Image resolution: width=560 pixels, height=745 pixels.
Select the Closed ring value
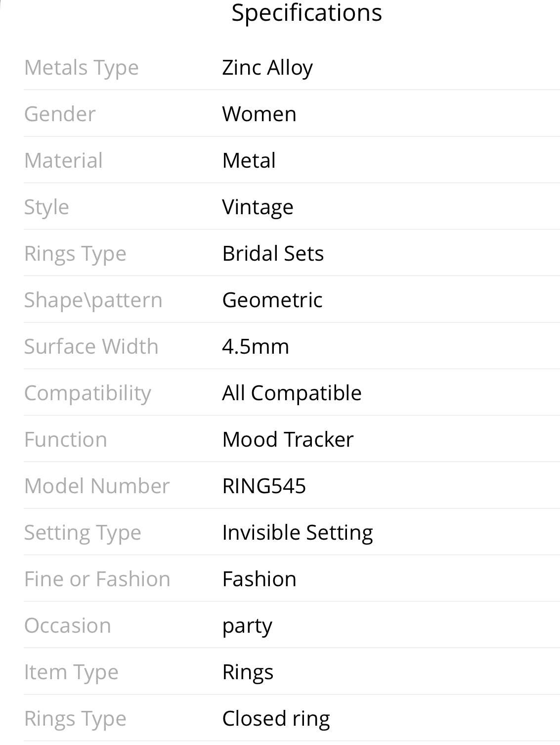(x=276, y=719)
